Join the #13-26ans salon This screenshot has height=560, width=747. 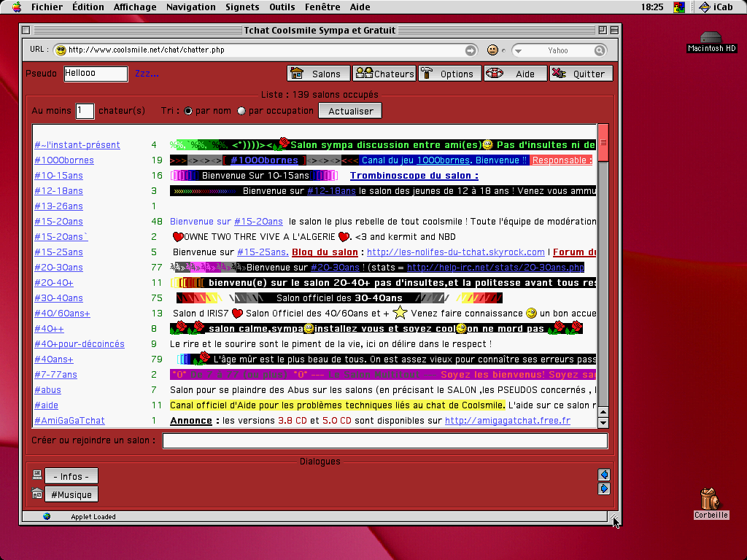click(58, 206)
